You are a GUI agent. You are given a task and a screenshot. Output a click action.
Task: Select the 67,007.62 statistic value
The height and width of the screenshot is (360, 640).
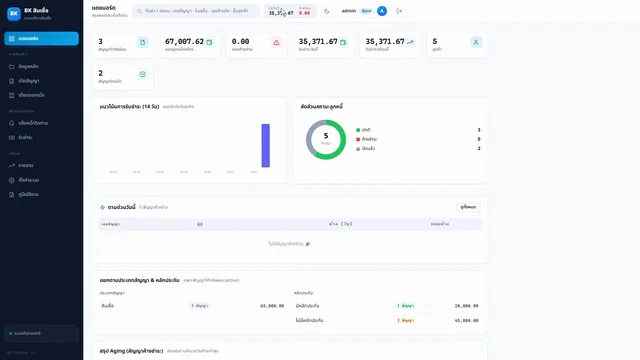pos(184,42)
